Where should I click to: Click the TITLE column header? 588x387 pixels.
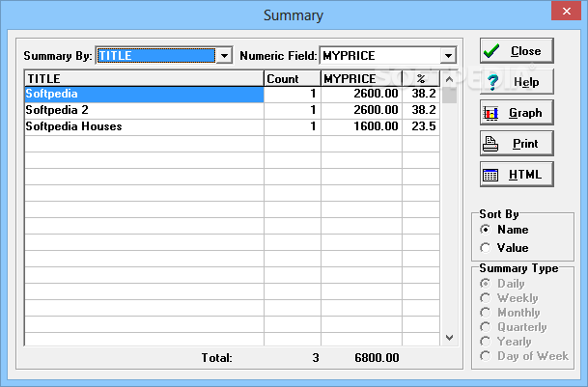[145, 79]
